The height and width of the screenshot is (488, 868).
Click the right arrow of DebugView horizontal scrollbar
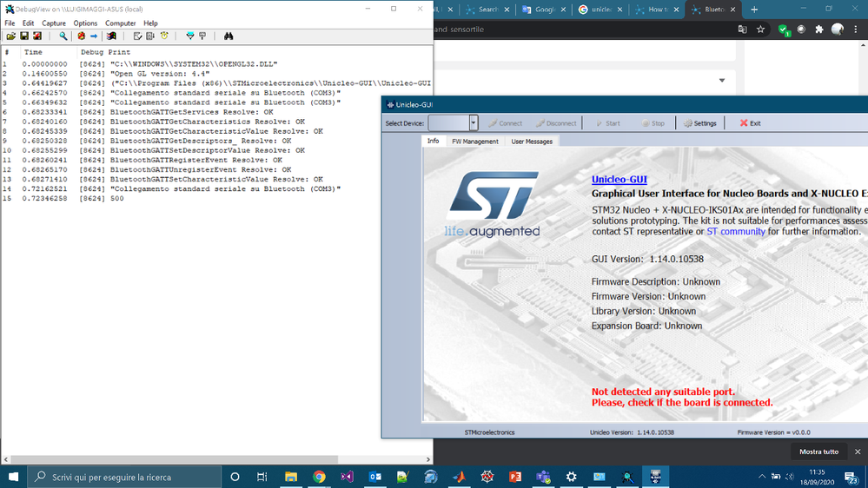pyautogui.click(x=427, y=459)
